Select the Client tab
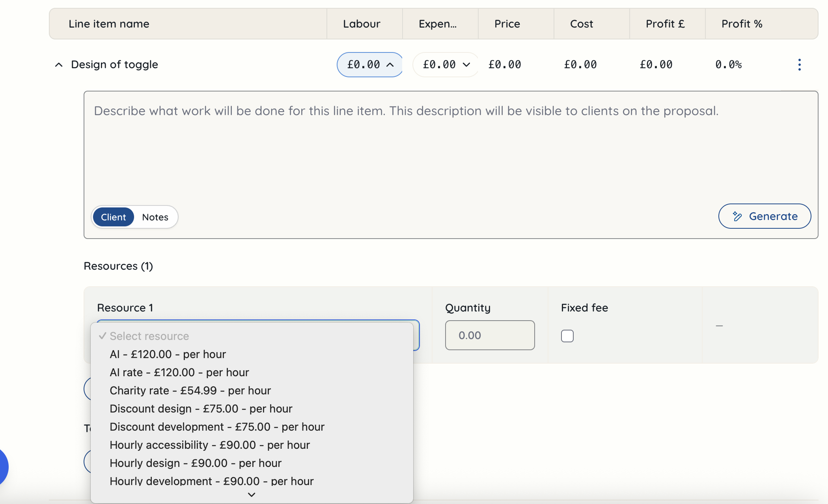This screenshot has width=828, height=504. (113, 217)
